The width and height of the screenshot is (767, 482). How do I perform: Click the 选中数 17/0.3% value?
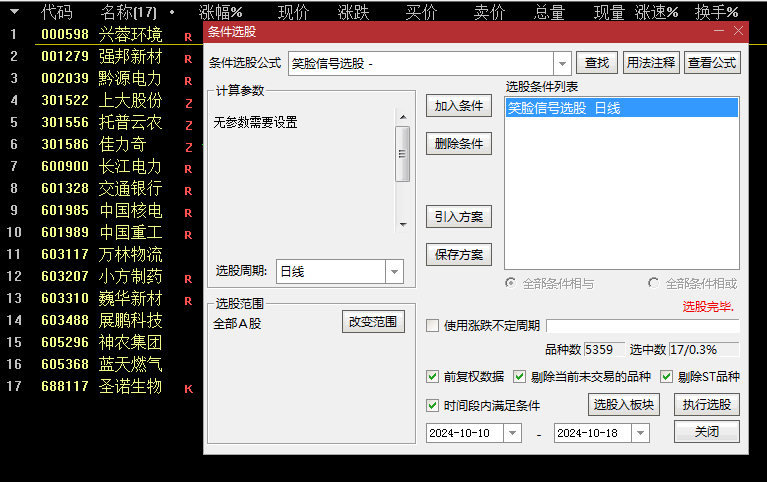pyautogui.click(x=704, y=349)
